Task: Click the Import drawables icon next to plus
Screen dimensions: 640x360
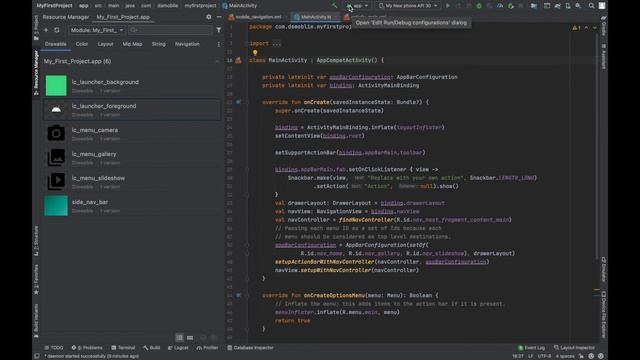Action: [57, 30]
